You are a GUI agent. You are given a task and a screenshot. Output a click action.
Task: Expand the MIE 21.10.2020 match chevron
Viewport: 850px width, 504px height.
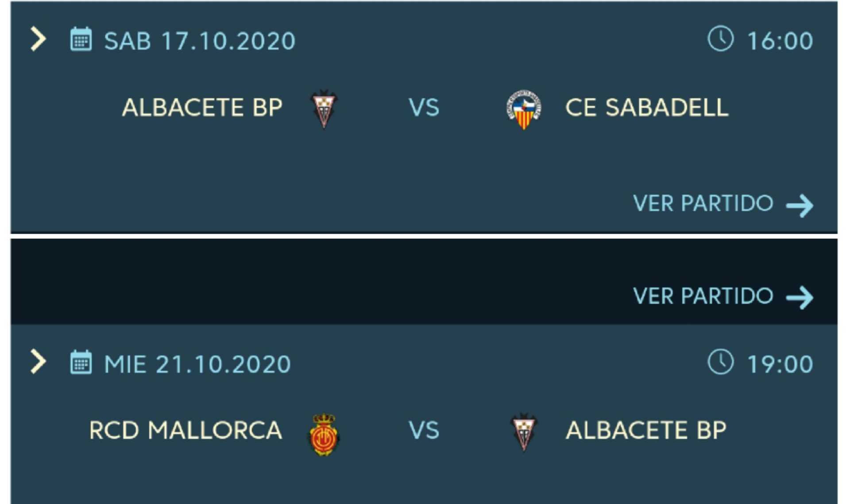pyautogui.click(x=38, y=362)
